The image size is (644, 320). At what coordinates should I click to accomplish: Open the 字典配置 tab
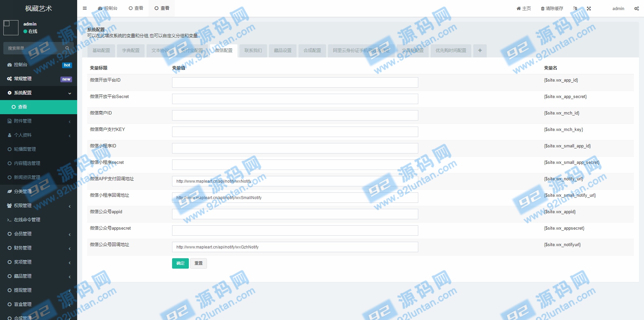(x=131, y=50)
